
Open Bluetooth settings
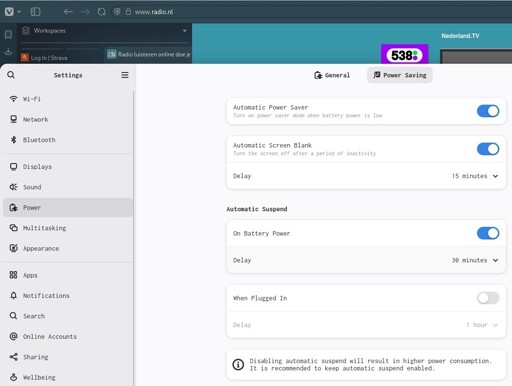68,140
